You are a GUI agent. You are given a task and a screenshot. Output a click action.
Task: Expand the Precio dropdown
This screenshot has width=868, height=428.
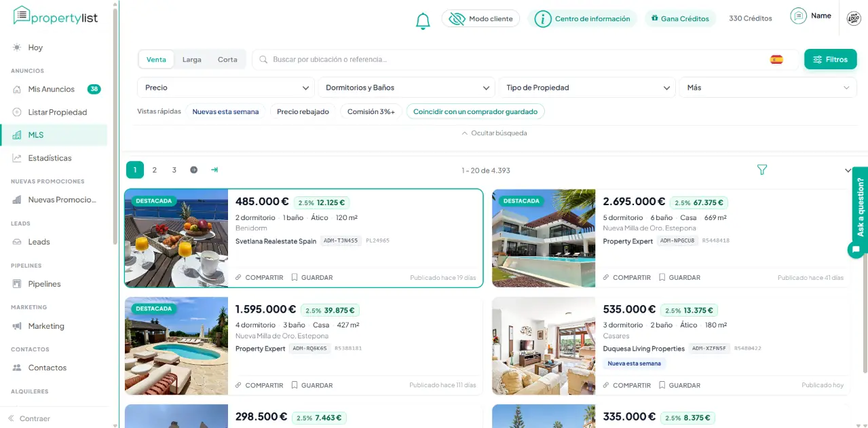tap(226, 88)
